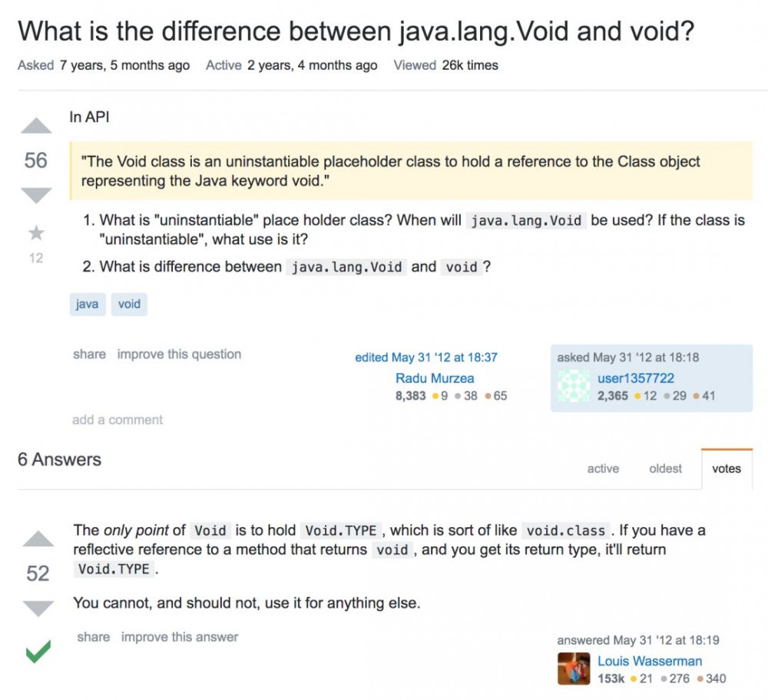Open Louis Wasserman's profile link
The height and width of the screenshot is (700, 768).
(648, 661)
